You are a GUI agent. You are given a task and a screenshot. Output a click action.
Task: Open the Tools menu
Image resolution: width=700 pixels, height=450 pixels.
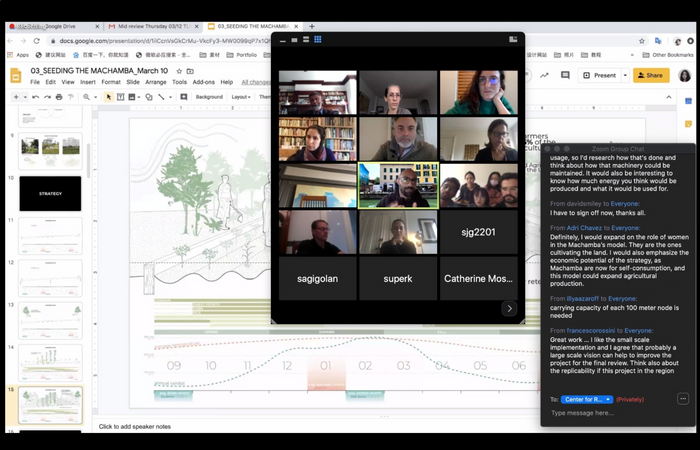tap(179, 82)
